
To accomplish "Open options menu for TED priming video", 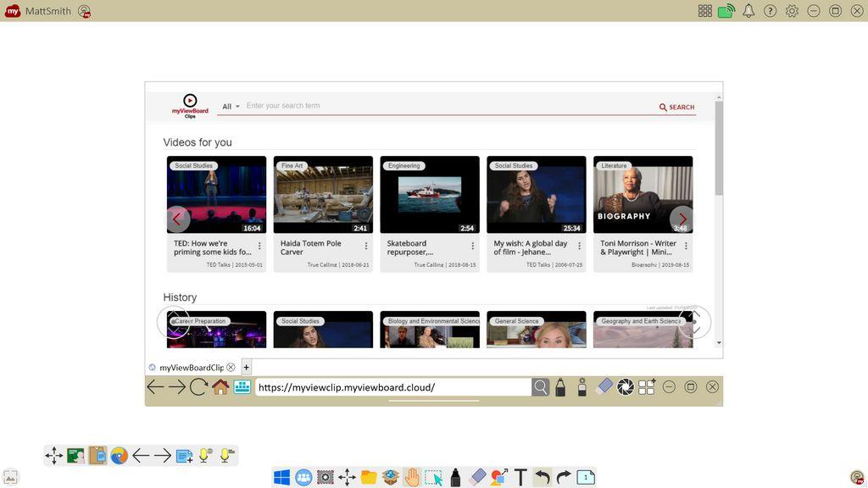I will click(x=259, y=246).
